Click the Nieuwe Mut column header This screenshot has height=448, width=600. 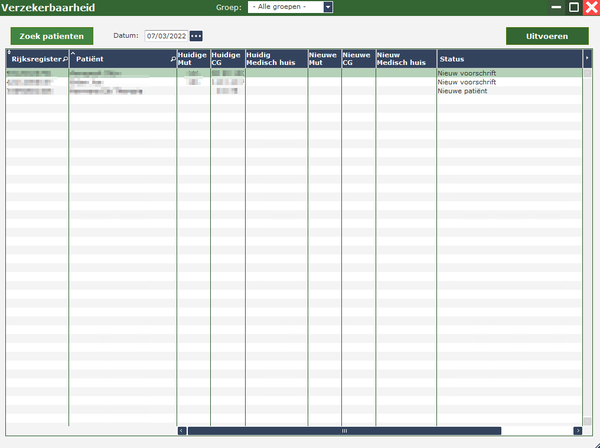[x=323, y=59]
